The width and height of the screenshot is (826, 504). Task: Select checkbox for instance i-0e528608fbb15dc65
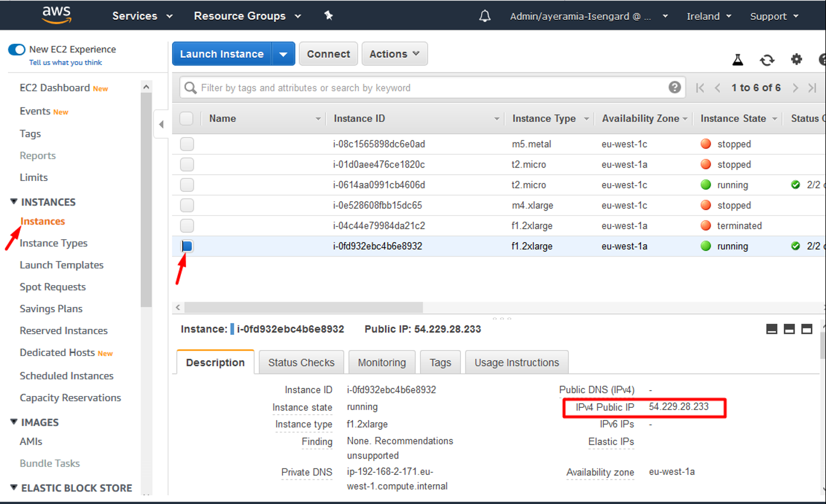click(x=187, y=205)
